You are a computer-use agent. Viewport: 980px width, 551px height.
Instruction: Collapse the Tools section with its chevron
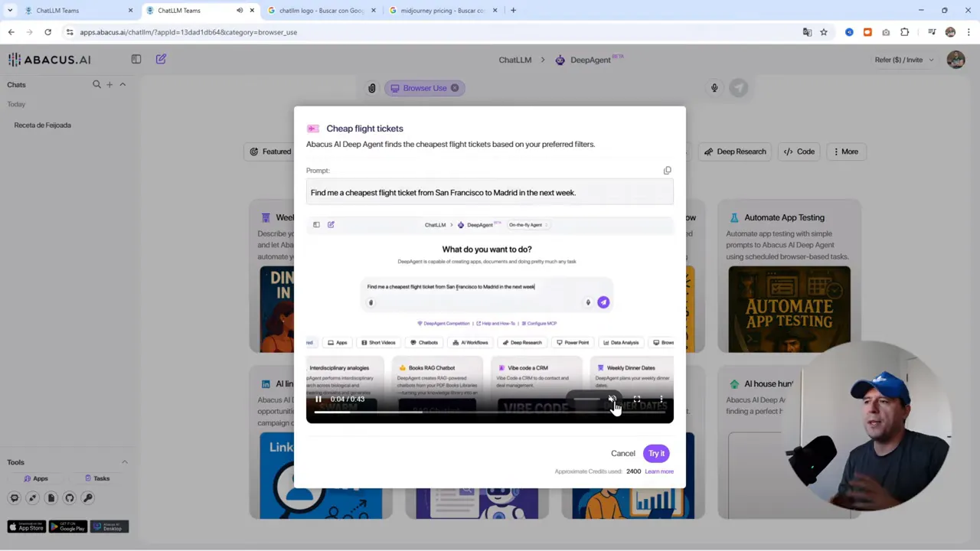pos(124,461)
